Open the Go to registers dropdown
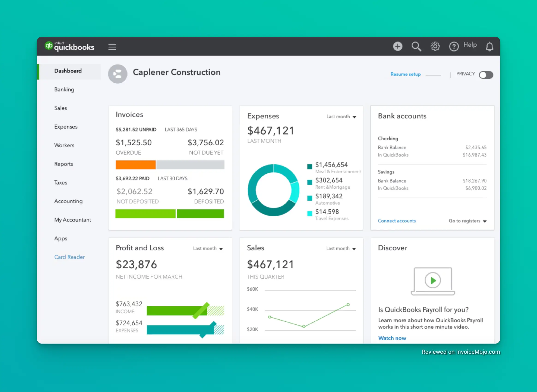This screenshot has height=392, width=537. [x=467, y=221]
